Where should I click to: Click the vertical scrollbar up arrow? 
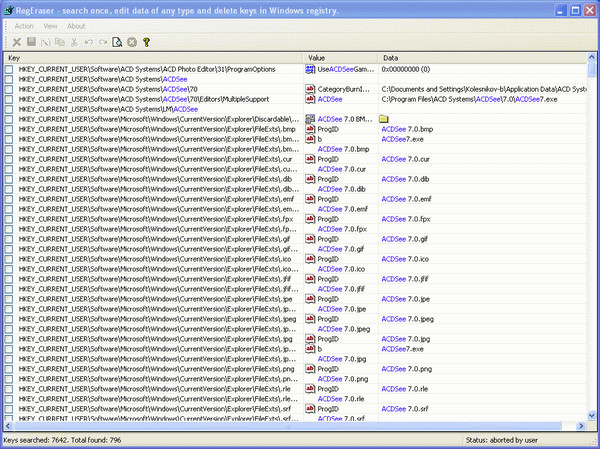point(592,57)
